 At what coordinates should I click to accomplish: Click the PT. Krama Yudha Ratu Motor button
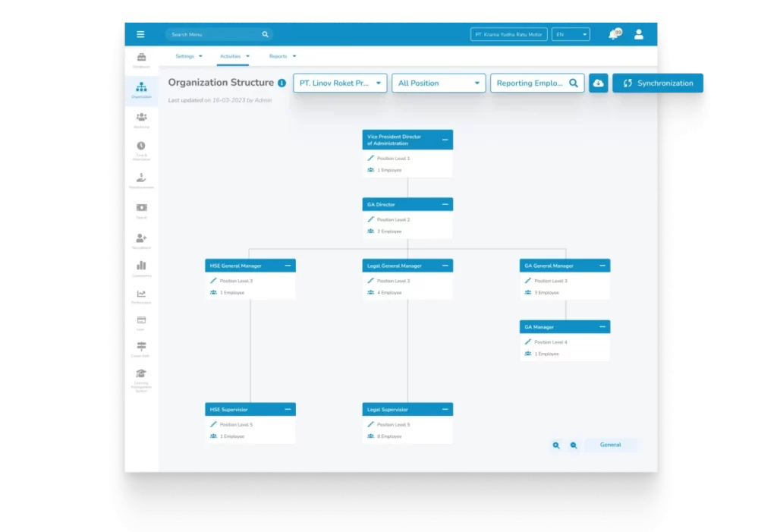click(x=509, y=34)
